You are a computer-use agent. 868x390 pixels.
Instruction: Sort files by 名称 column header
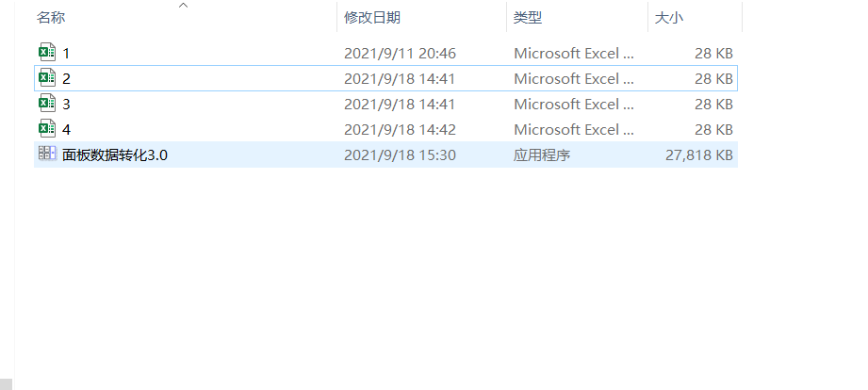point(52,18)
